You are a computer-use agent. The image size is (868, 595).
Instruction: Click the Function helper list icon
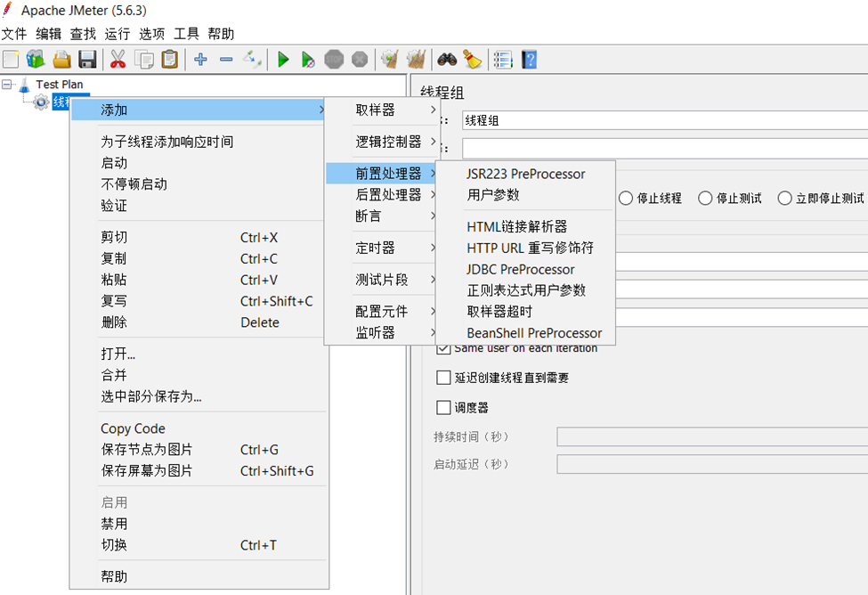point(503,60)
